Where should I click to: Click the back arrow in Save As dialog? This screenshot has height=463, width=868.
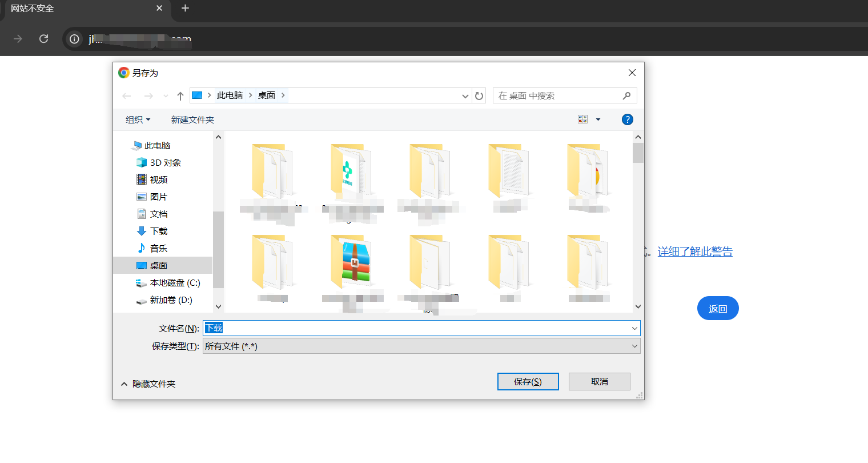[127, 96]
